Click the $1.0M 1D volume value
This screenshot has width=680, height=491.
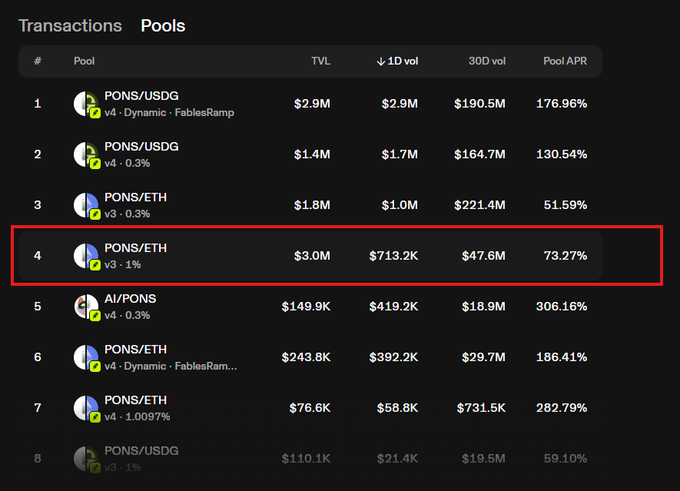pyautogui.click(x=399, y=205)
